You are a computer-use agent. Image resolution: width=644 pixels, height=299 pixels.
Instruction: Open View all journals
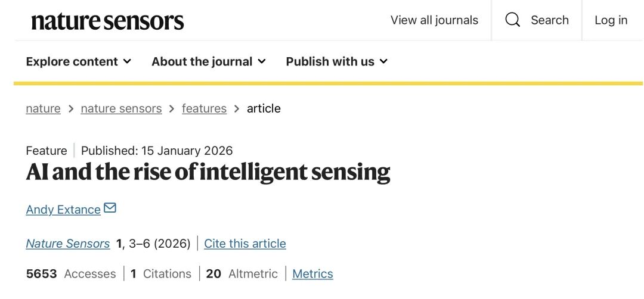pos(434,20)
